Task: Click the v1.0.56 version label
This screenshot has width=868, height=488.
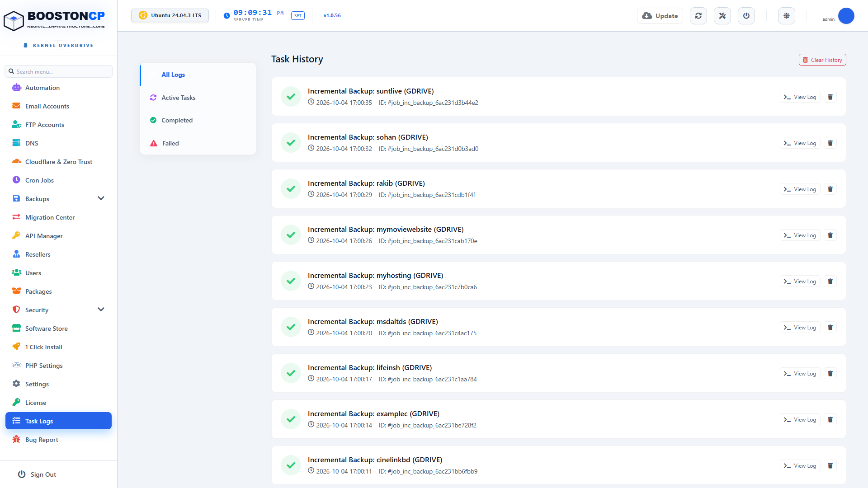Action: point(332,15)
